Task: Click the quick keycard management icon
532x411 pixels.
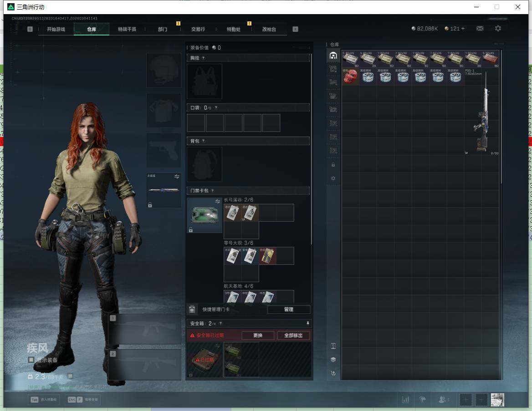Action: click(192, 310)
